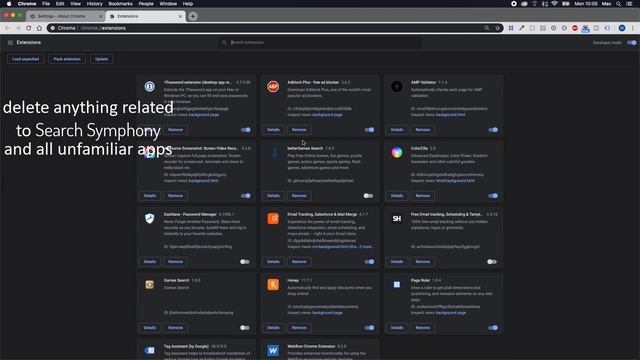Click the Tag Assistant card icon
The height and width of the screenshot is (360, 640).
[149, 350]
